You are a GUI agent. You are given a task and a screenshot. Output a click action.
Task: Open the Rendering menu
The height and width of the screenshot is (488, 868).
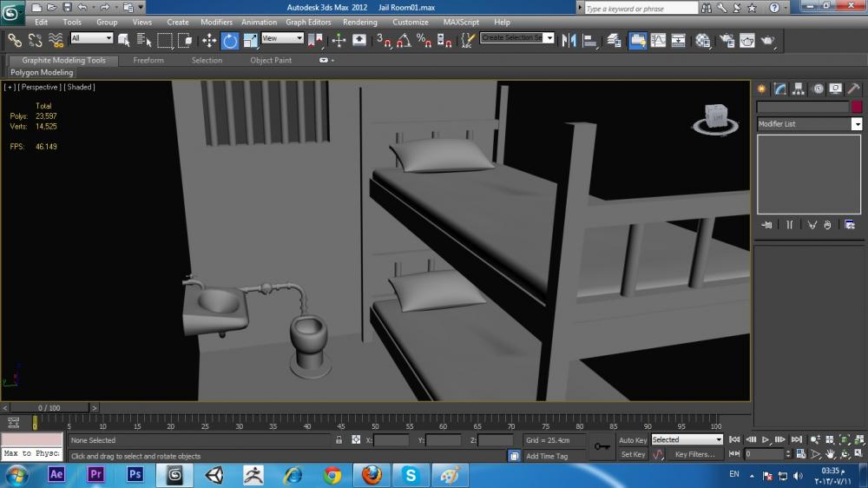(359, 22)
